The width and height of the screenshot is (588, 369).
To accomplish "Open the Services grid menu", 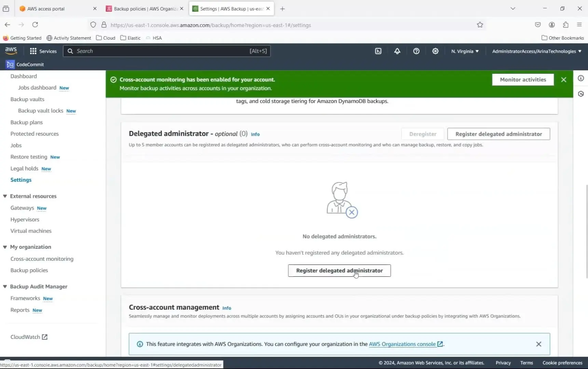I will pyautogui.click(x=43, y=51).
